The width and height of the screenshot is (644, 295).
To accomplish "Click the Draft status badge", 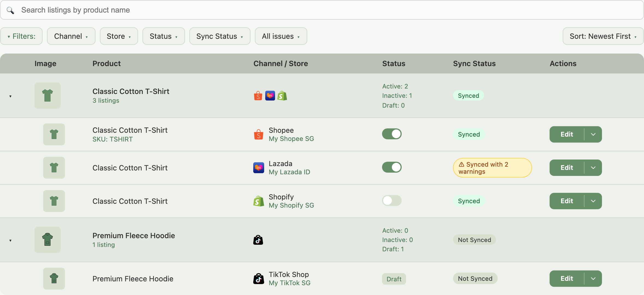I will 394,279.
